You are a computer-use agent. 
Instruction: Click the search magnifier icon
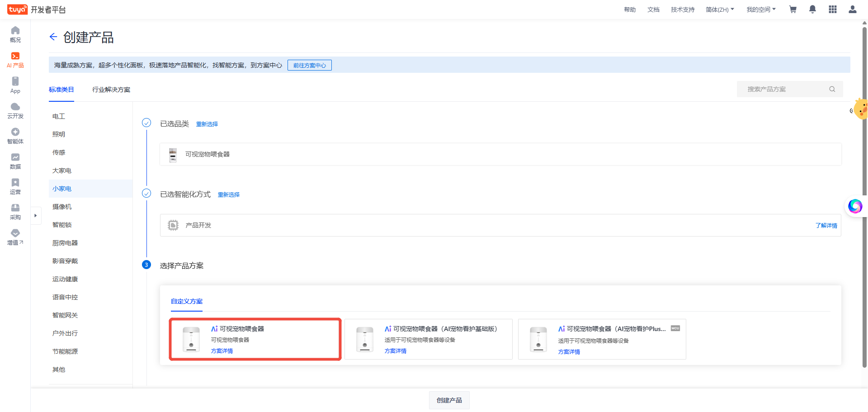832,89
